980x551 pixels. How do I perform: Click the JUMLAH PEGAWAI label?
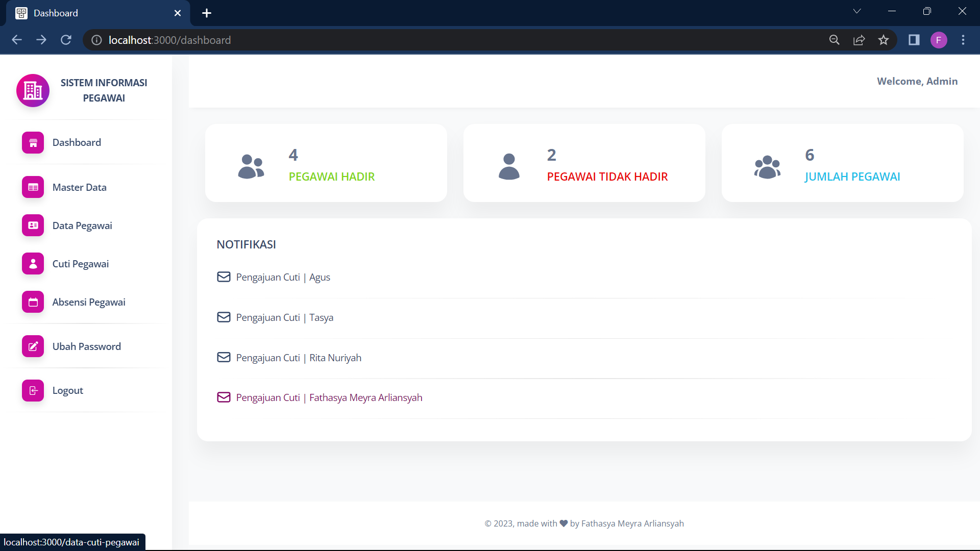pos(852,177)
